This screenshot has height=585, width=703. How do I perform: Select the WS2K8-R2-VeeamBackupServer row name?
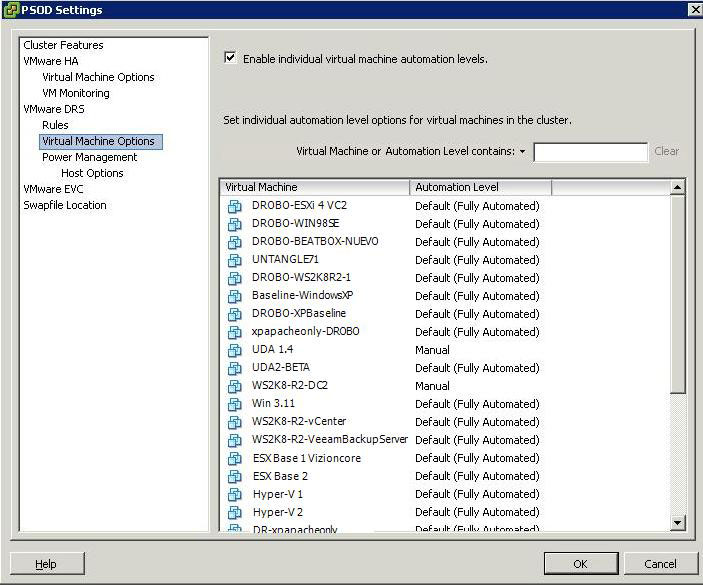pyautogui.click(x=330, y=439)
